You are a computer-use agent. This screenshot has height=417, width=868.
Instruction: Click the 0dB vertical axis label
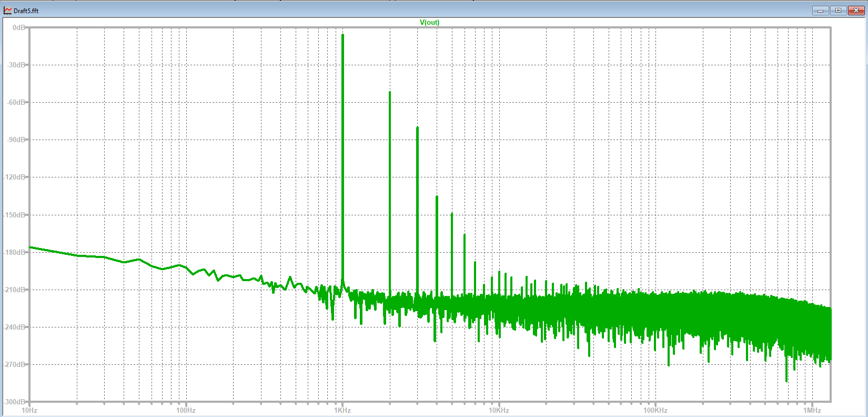point(18,27)
